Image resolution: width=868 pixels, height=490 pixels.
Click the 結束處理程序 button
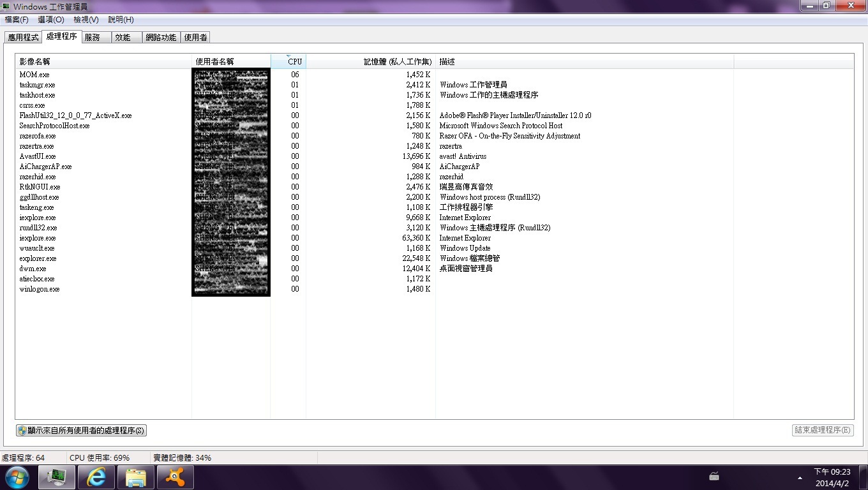(x=822, y=431)
